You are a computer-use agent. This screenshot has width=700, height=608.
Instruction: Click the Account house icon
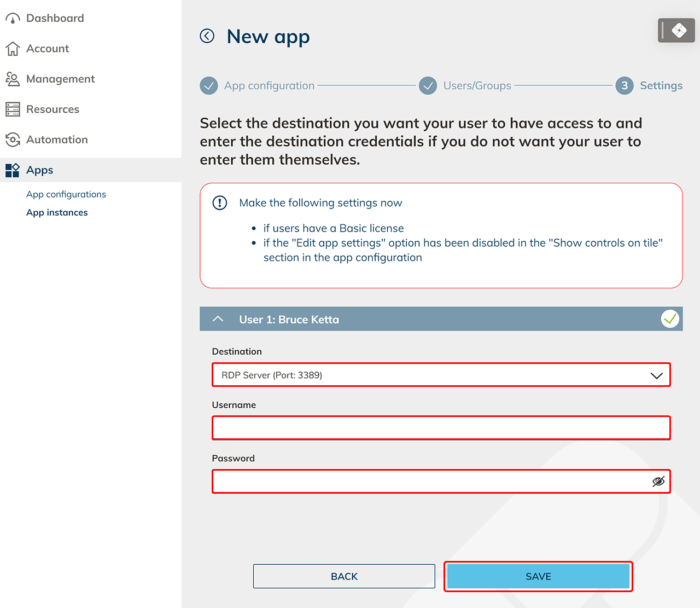coord(13,49)
